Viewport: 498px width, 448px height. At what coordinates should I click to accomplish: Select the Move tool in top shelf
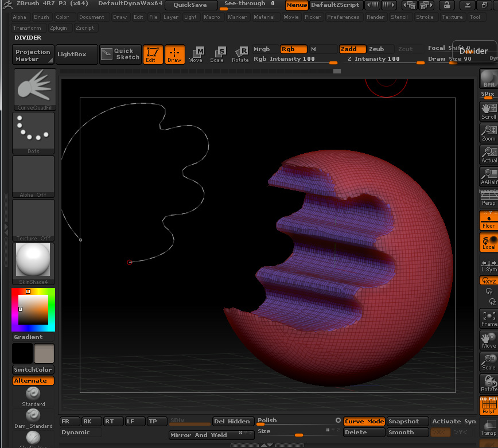pyautogui.click(x=195, y=54)
